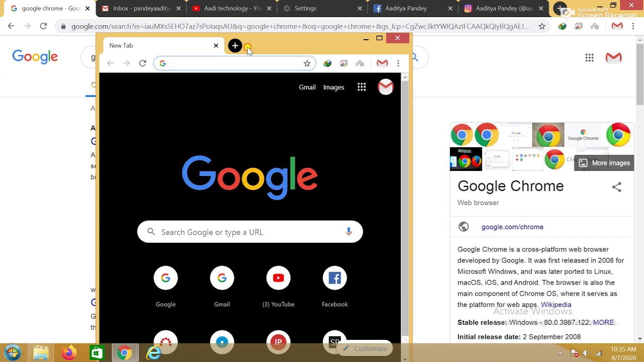Image resolution: width=644 pixels, height=362 pixels.
Task: Bookmark the page in the background window
Action: click(542, 26)
